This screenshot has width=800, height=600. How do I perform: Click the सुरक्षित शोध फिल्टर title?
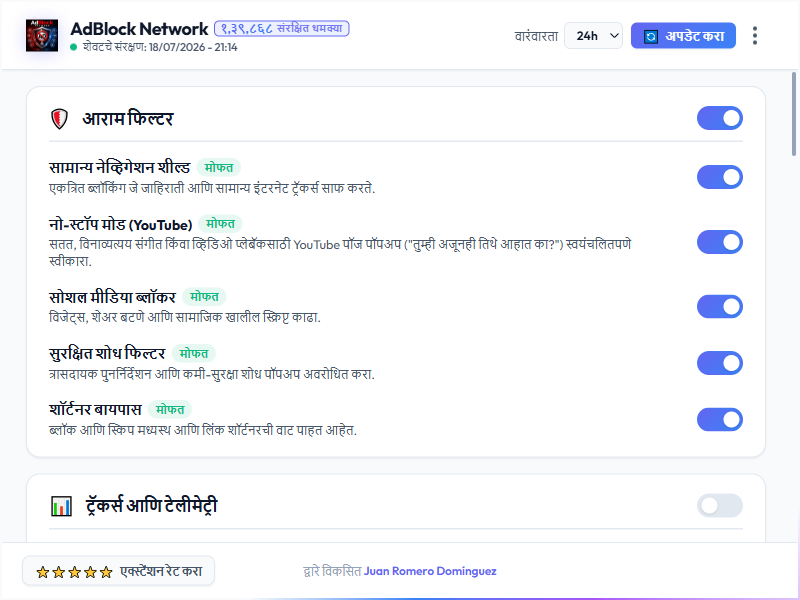click(x=107, y=353)
